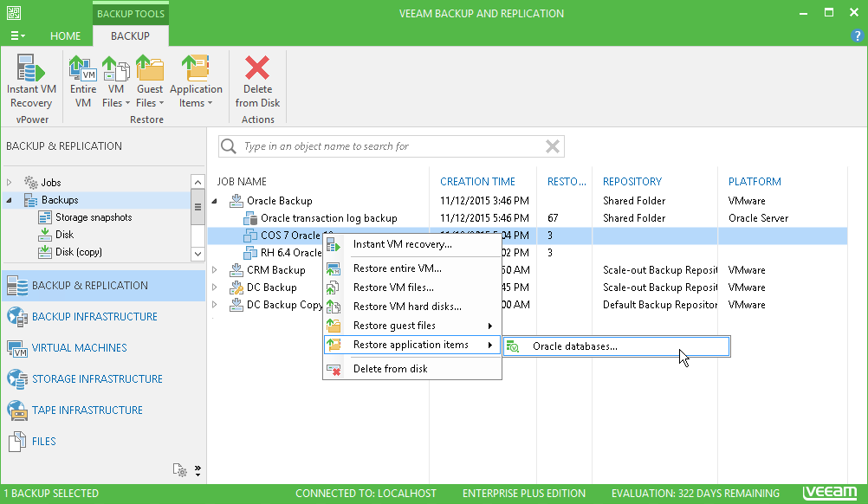Sort by the Repository column header
868x504 pixels.
click(x=632, y=182)
